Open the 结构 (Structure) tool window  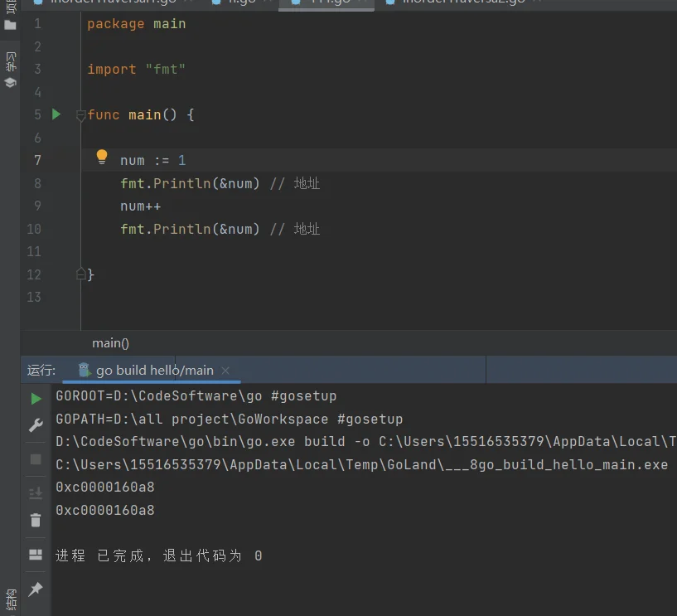[11, 599]
